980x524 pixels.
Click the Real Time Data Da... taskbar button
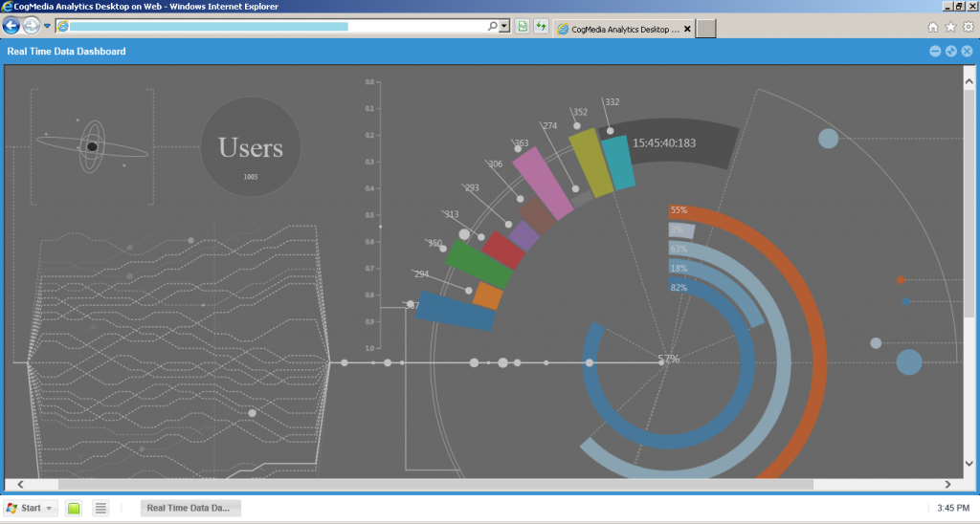coord(190,508)
